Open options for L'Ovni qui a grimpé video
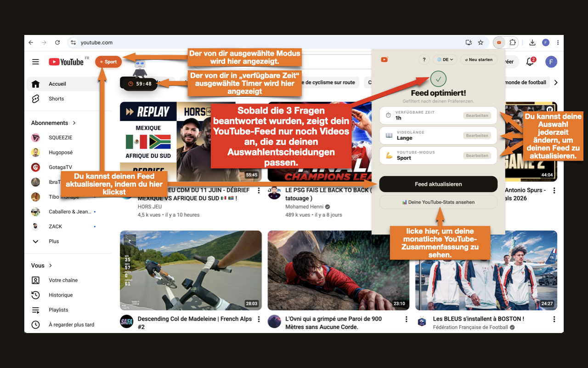Viewport: 588px width, 368px height. click(x=407, y=319)
